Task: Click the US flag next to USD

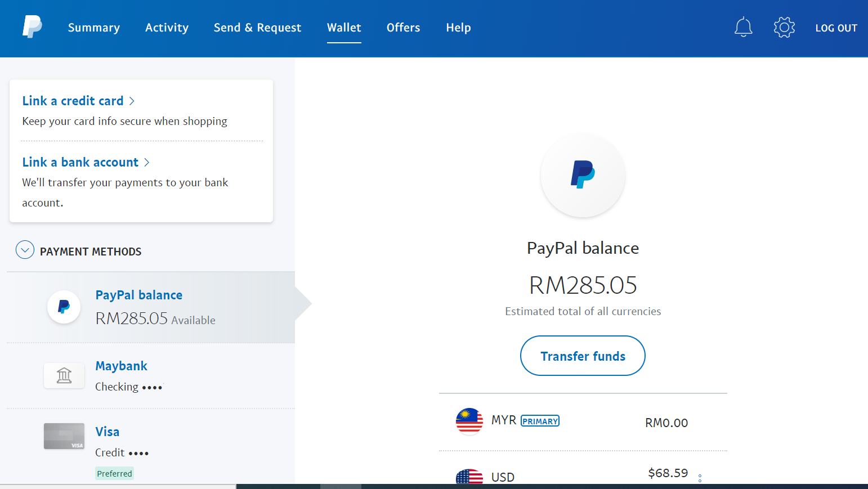Action: pyautogui.click(x=469, y=477)
